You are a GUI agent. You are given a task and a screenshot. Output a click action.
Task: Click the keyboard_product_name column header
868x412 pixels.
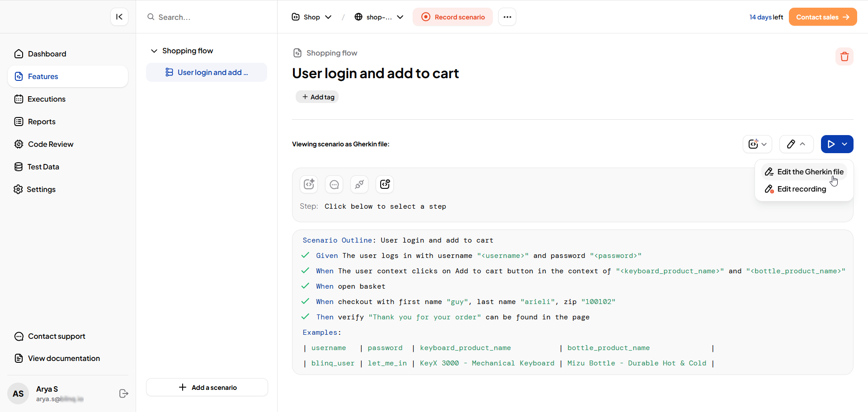coord(465,348)
